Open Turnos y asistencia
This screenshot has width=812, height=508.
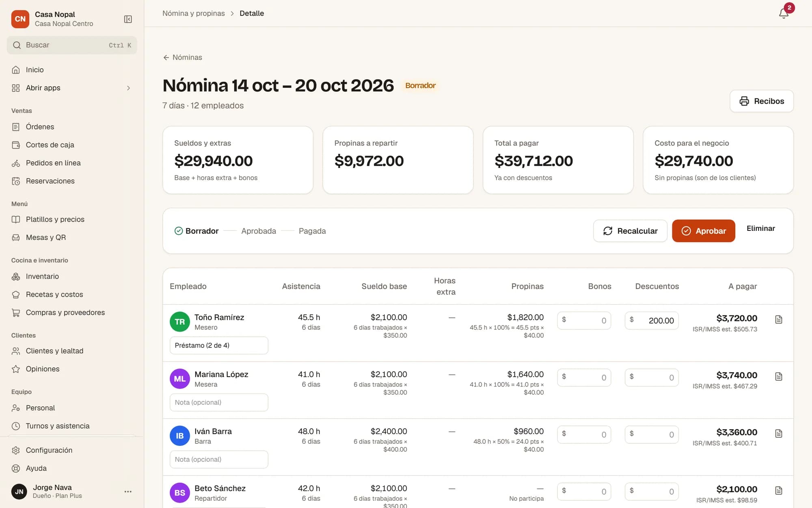point(72,426)
